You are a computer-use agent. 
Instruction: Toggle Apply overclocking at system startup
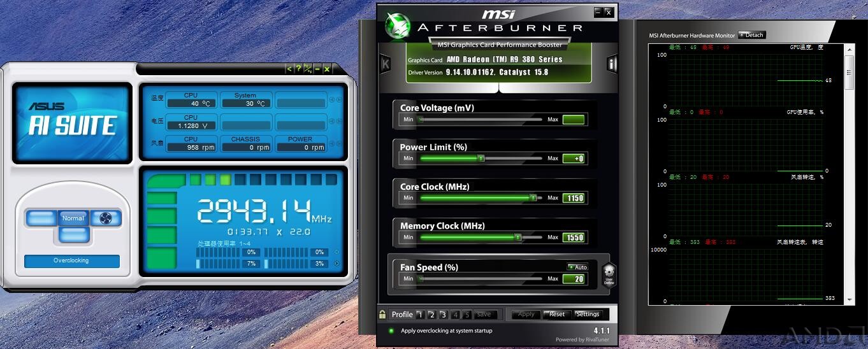pos(391,331)
